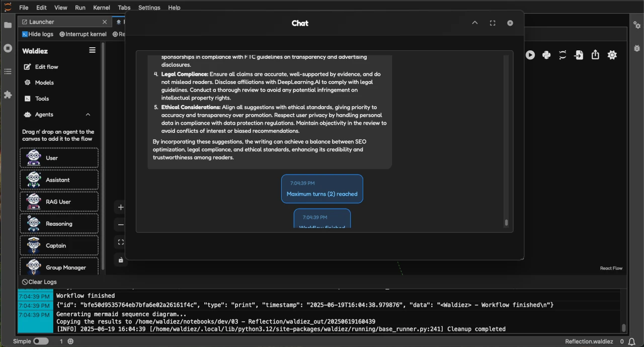Convert the flow to a Python script

(x=546, y=55)
